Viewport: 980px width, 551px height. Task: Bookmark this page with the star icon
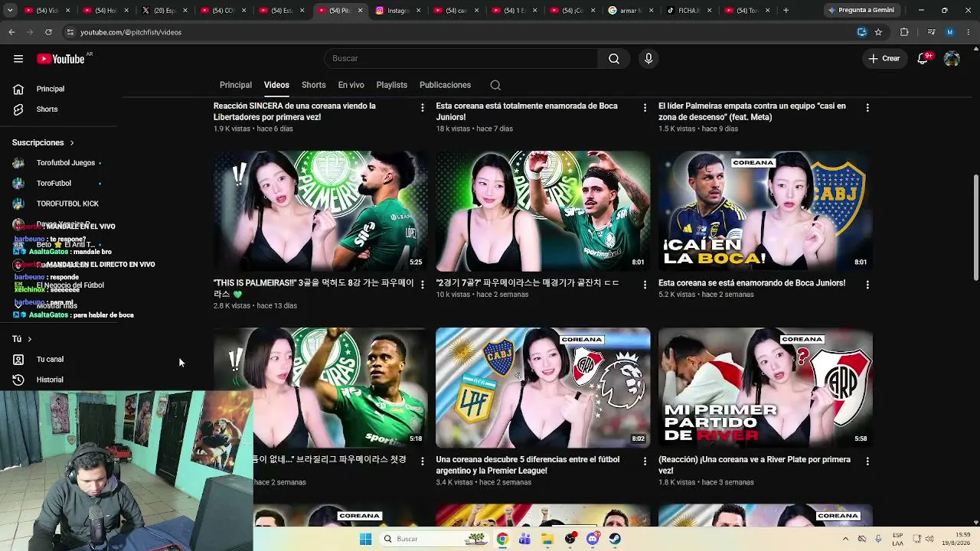tap(878, 32)
